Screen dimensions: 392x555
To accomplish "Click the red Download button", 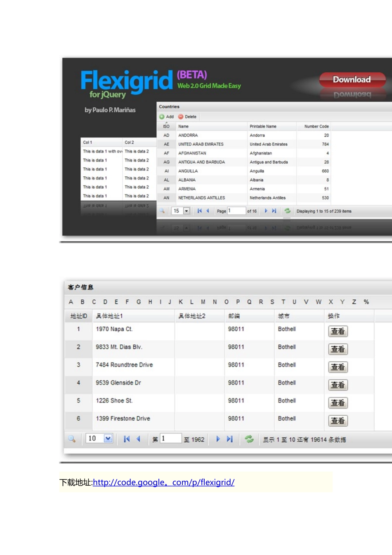I will pos(352,79).
